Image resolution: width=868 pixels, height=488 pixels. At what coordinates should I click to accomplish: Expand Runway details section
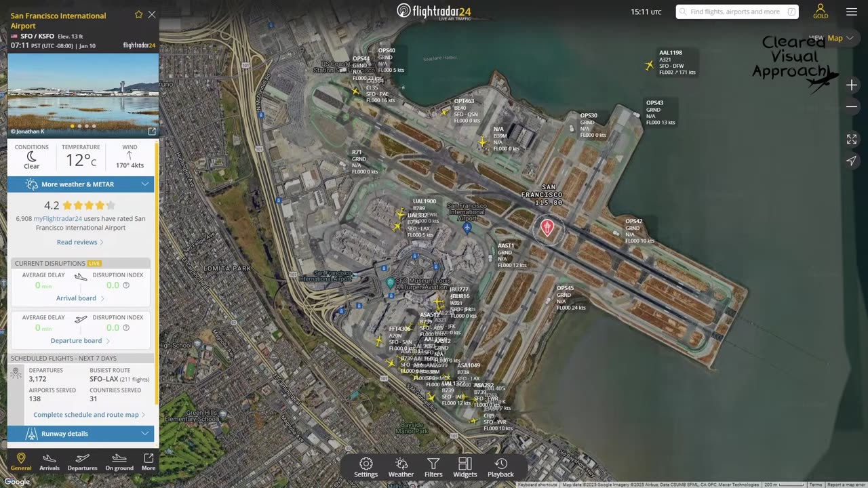point(81,434)
